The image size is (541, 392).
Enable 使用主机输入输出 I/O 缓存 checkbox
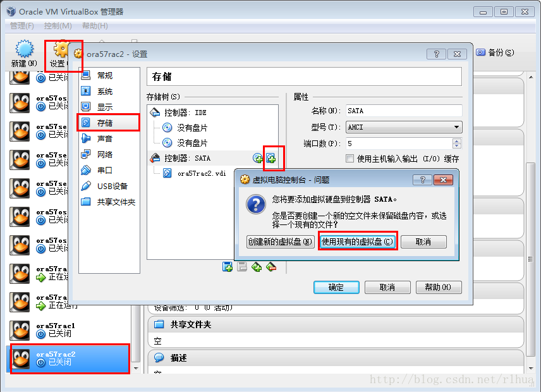[x=350, y=159]
